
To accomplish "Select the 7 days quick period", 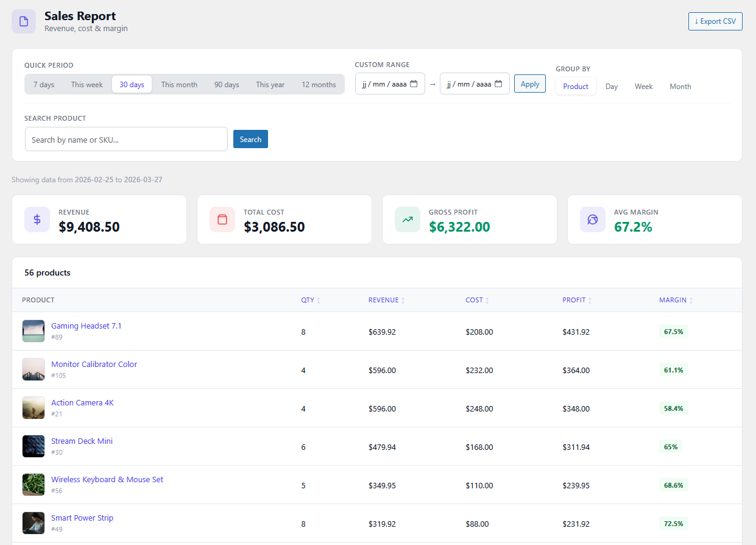I will pyautogui.click(x=43, y=84).
